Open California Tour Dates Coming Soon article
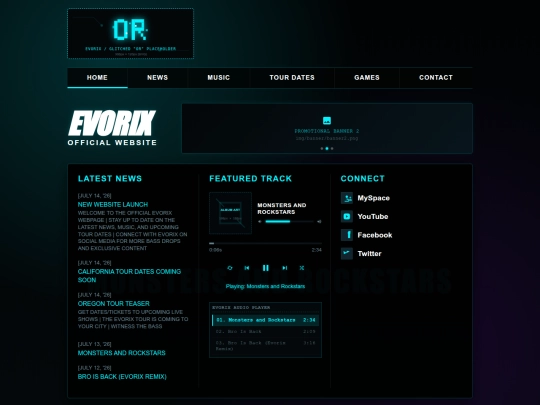This screenshot has width=540, height=405. (129, 276)
